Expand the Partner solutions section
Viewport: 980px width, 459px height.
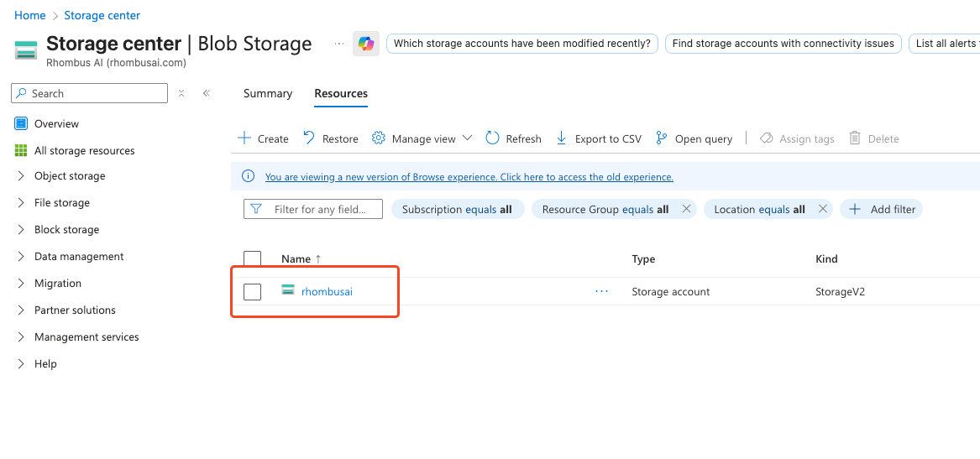click(21, 310)
